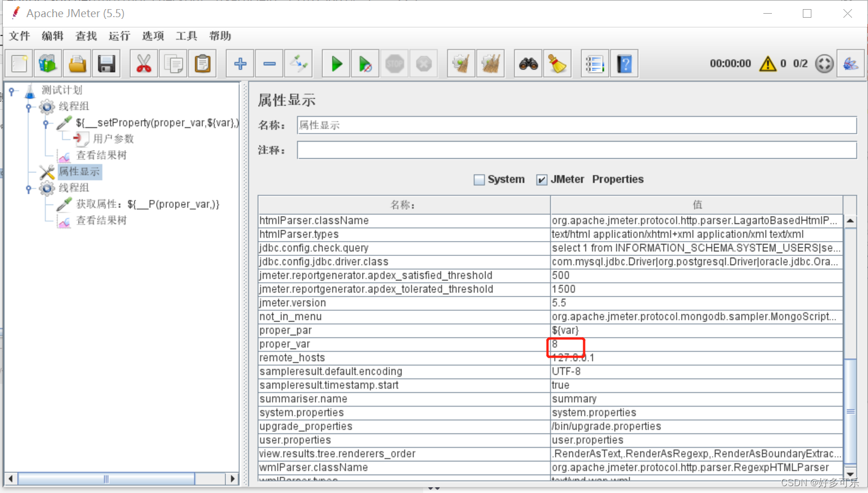This screenshot has width=868, height=493.
Task: Select the 获取属性 sampler tree item
Action: [x=148, y=204]
